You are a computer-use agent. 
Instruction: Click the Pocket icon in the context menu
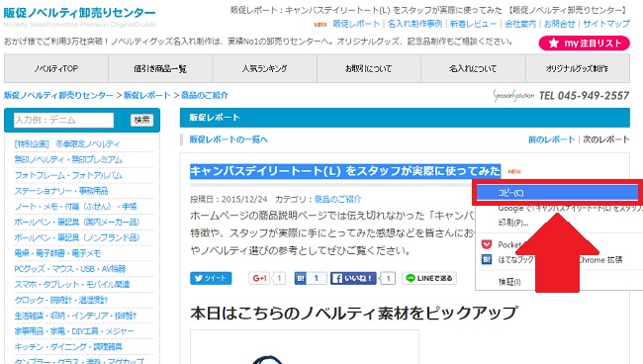(487, 244)
